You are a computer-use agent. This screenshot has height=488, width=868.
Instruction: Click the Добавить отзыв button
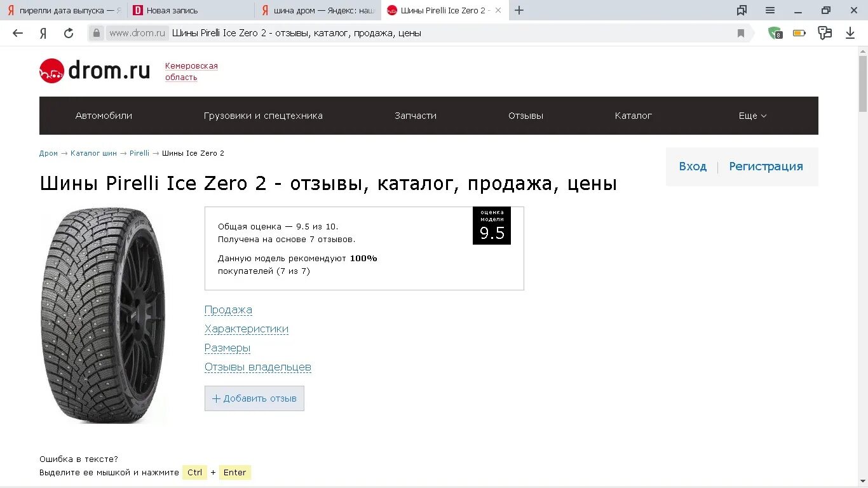[x=254, y=398]
